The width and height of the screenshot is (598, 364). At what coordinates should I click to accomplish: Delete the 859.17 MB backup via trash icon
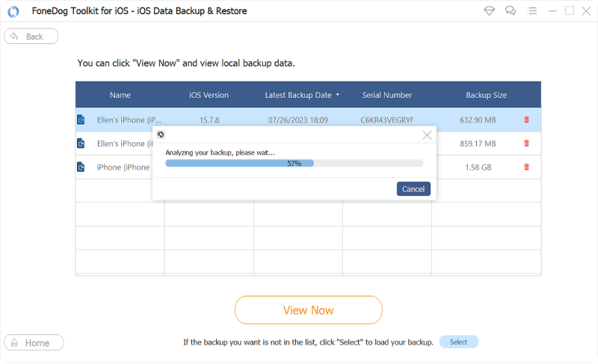pos(526,144)
